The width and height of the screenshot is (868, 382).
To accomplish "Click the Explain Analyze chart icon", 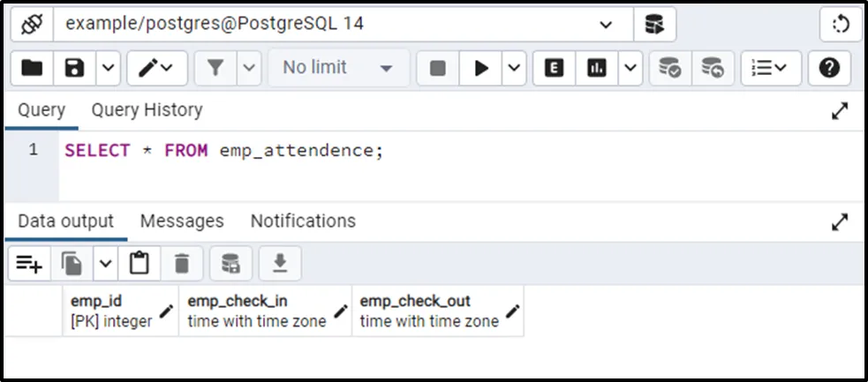I will coord(597,68).
